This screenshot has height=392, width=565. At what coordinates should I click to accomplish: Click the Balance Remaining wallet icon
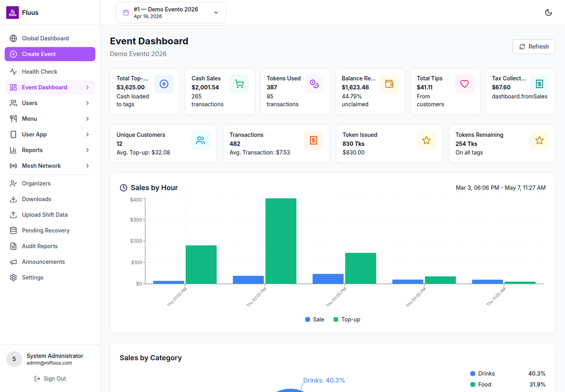(389, 84)
